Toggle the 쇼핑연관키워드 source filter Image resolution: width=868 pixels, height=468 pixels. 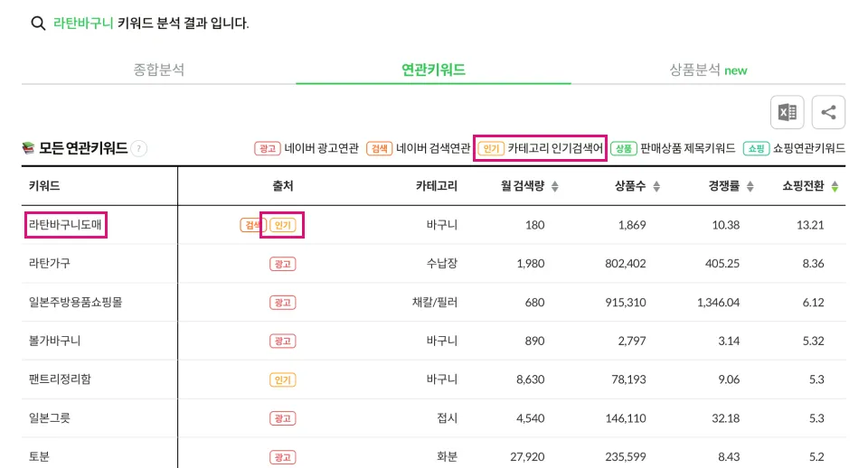point(795,148)
